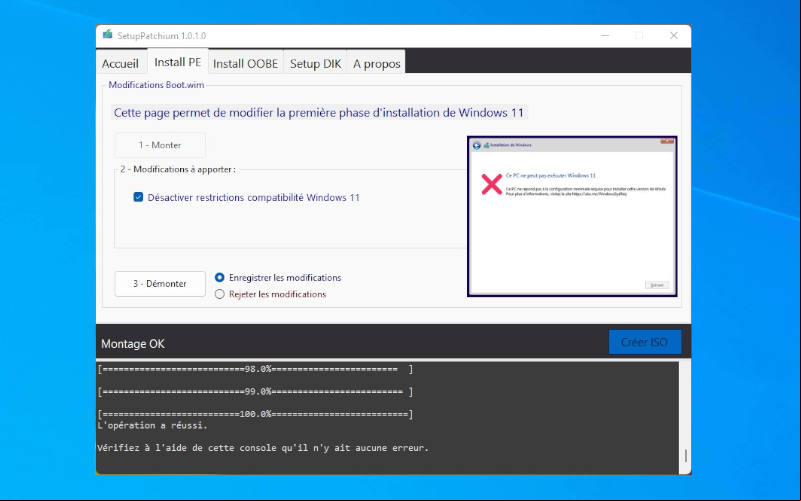Click the 100.0% progress line in console

[255, 414]
